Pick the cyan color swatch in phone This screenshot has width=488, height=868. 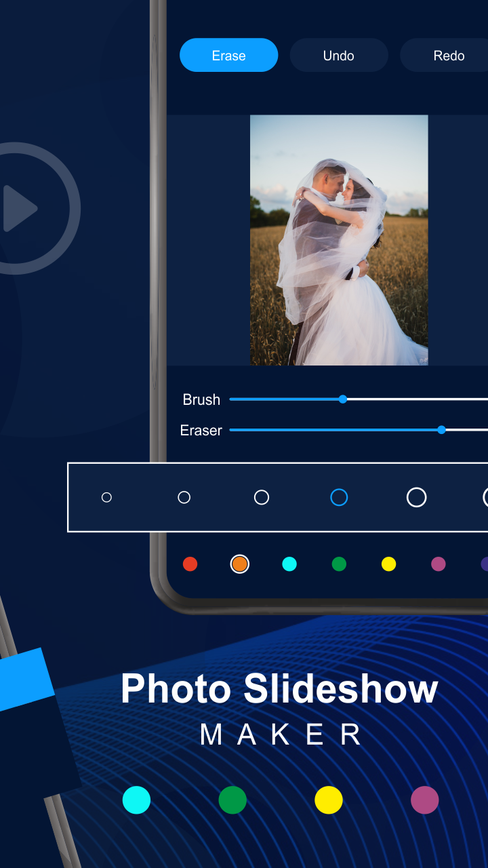coord(289,564)
